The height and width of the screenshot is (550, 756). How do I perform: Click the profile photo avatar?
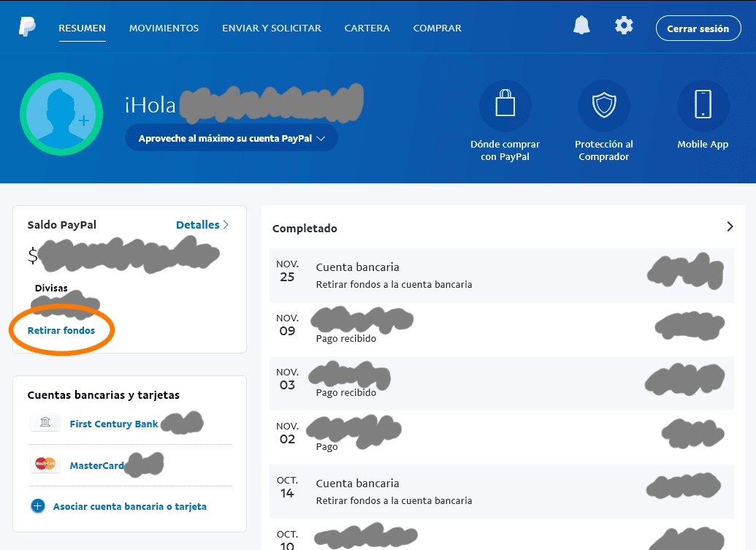click(61, 114)
